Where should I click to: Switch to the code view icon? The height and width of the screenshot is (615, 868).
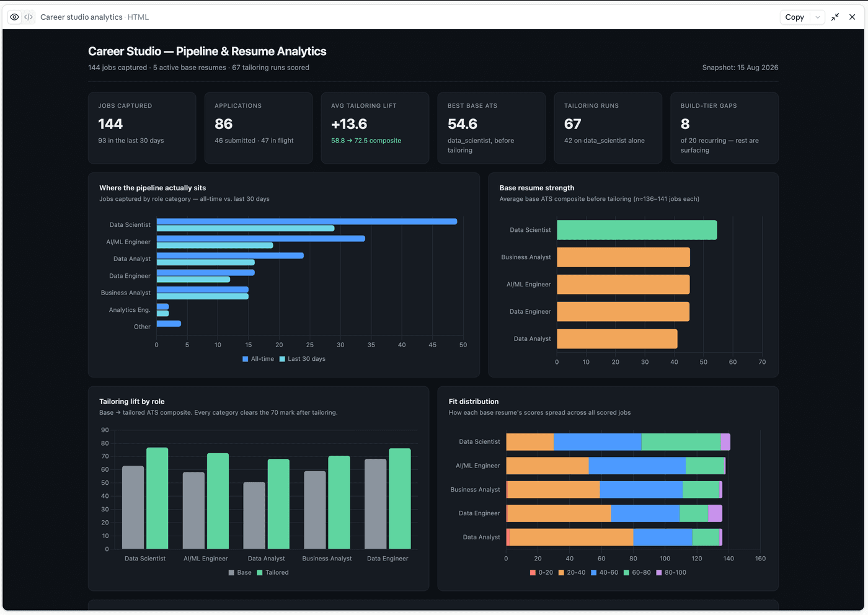[x=29, y=17]
